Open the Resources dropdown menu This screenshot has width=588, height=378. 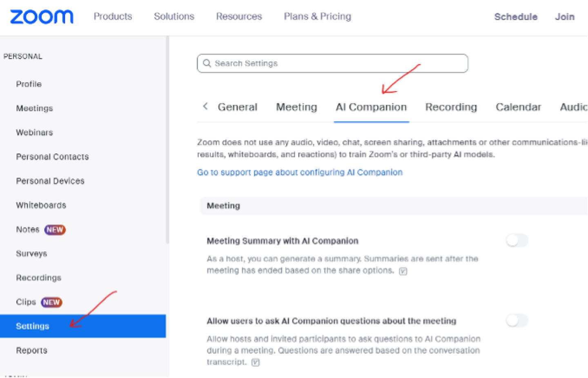coord(239,16)
